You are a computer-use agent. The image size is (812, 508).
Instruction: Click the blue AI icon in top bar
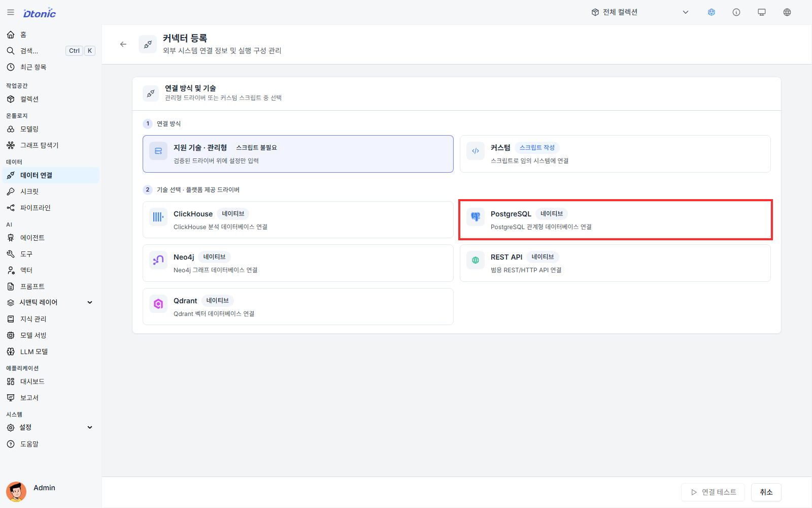point(712,12)
